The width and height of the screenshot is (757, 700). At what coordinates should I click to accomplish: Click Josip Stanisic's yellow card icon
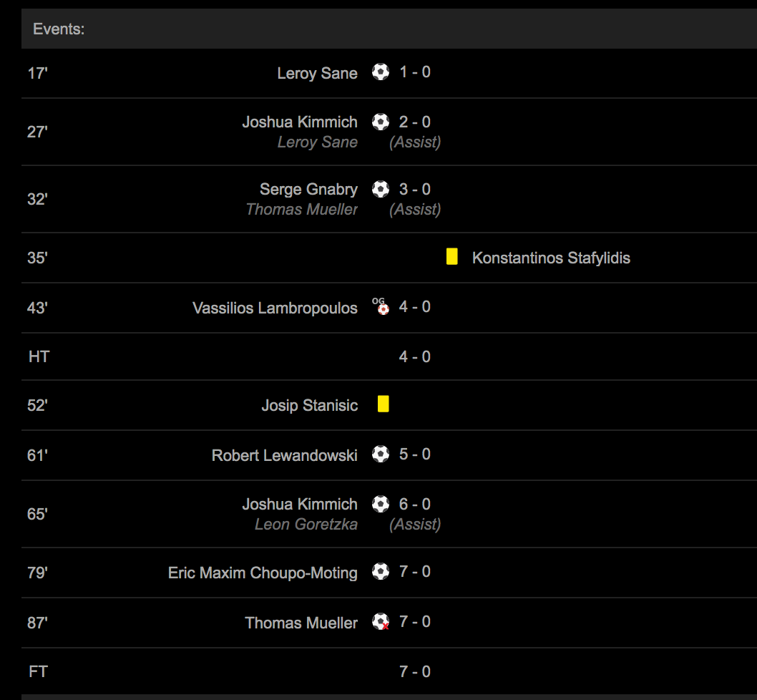coord(384,404)
